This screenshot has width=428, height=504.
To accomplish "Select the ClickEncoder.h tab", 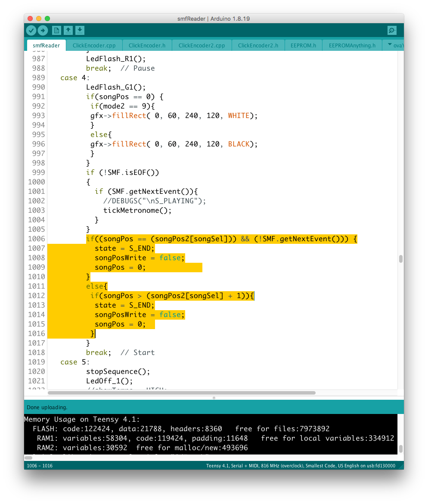I will 147,45.
